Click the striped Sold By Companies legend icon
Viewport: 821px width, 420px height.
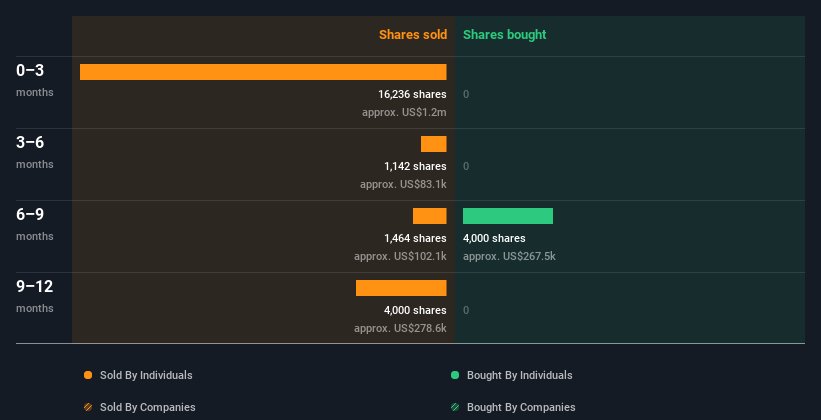[x=88, y=407]
